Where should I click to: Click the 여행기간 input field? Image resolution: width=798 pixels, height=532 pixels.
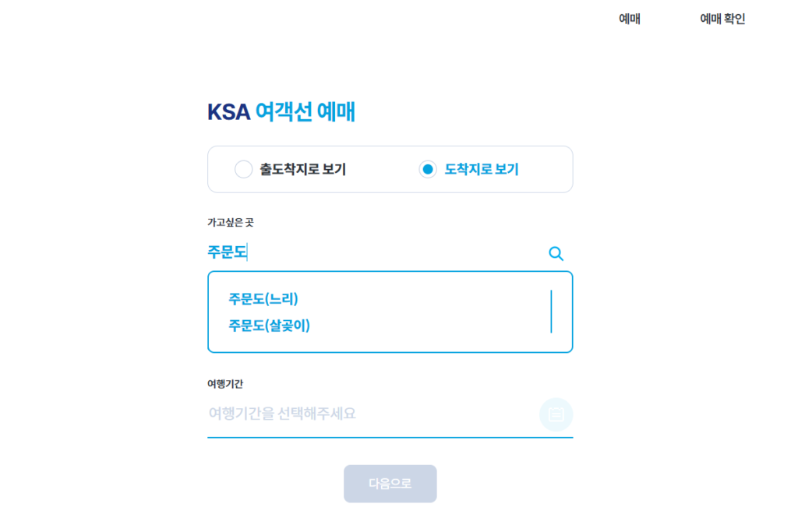tap(351, 414)
